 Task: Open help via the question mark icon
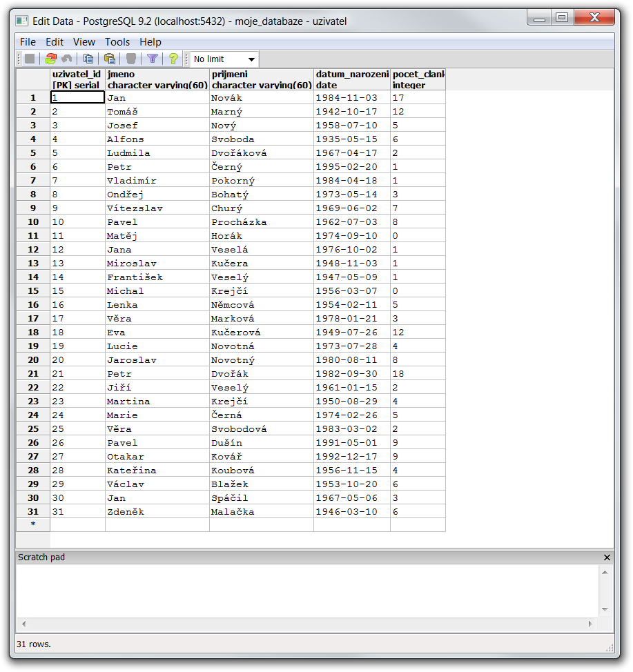[173, 59]
